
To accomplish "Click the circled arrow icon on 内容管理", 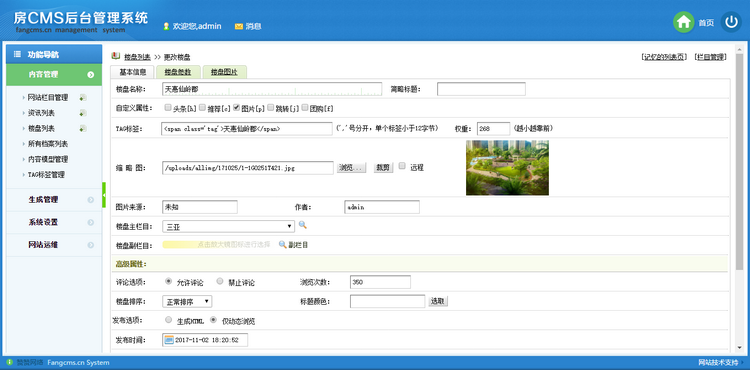I will [x=90, y=75].
